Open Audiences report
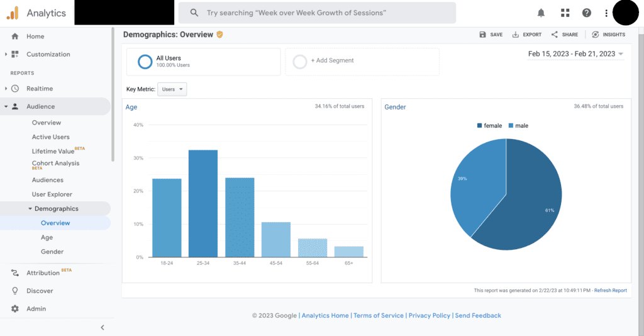This screenshot has width=644, height=336. (x=48, y=180)
